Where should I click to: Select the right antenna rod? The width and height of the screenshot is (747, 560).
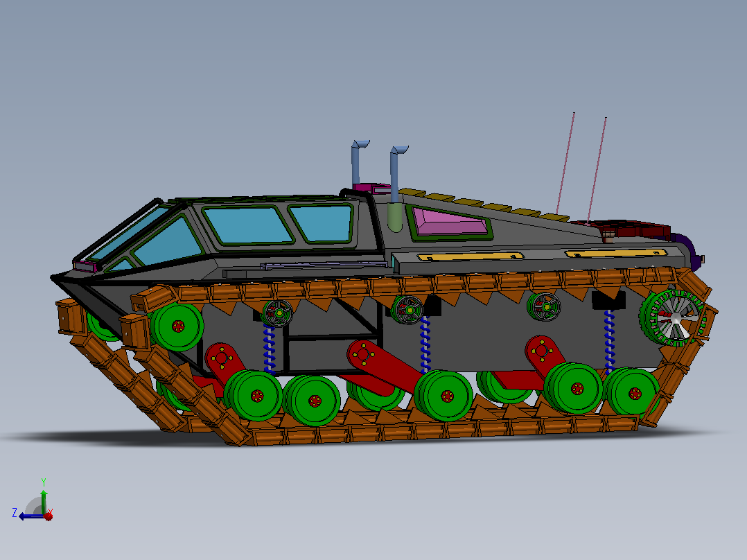pyautogui.click(x=597, y=169)
